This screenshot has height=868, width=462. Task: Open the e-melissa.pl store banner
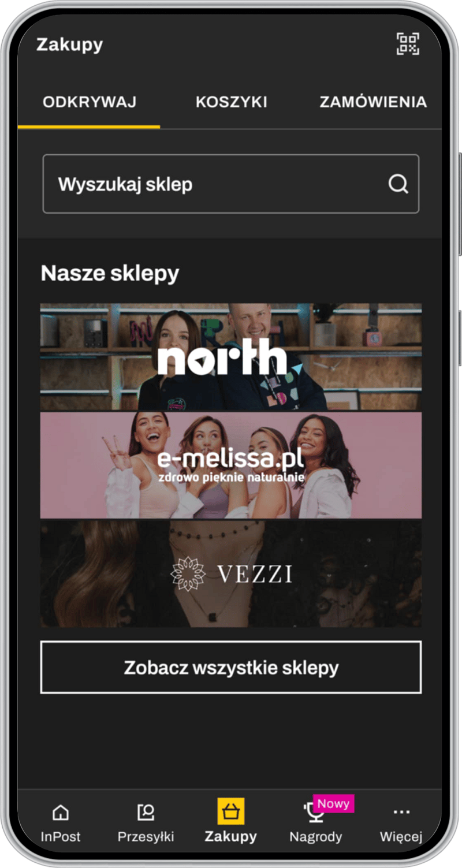[231, 465]
